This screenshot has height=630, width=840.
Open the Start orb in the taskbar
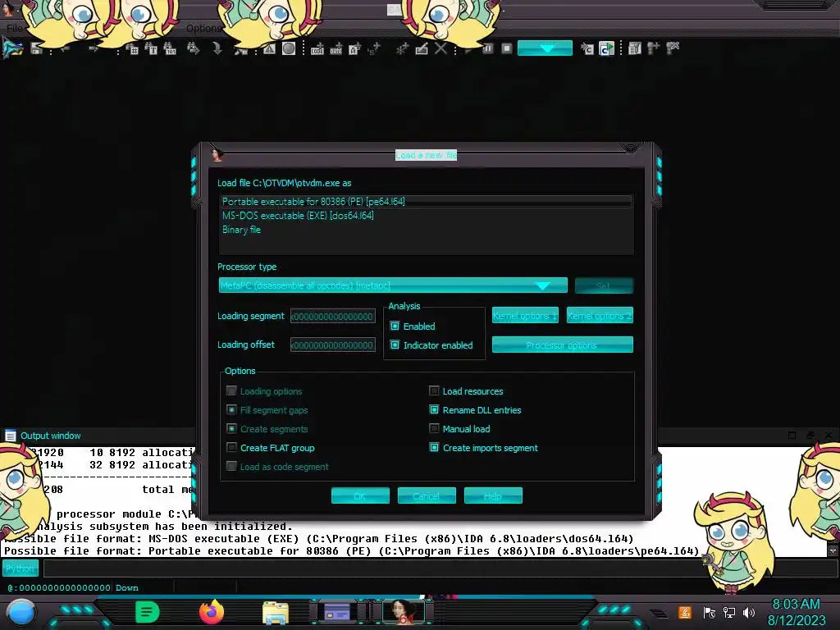tap(21, 612)
